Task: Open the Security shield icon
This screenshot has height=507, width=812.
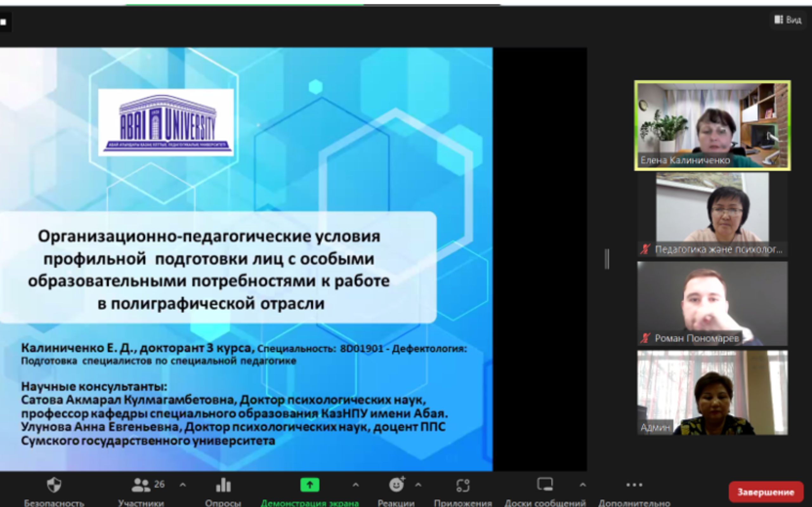Action: click(x=54, y=485)
